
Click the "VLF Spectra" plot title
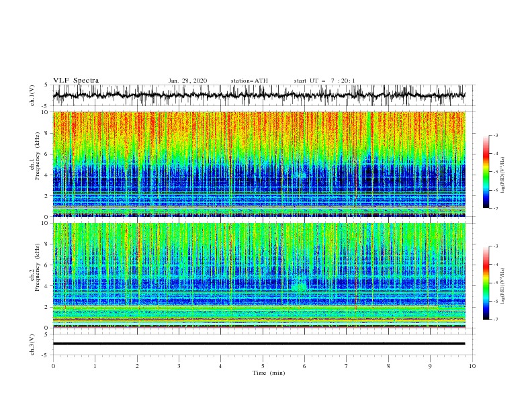[76, 81]
